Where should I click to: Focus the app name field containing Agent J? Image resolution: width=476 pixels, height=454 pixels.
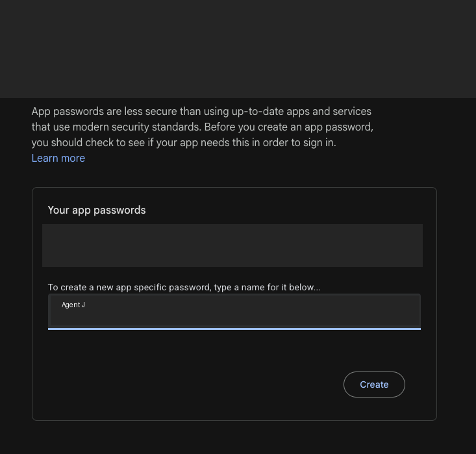[234, 310]
